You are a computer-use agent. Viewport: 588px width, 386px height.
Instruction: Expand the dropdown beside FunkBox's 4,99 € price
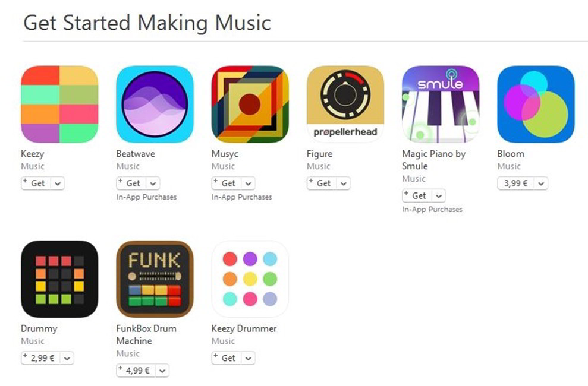click(x=162, y=371)
